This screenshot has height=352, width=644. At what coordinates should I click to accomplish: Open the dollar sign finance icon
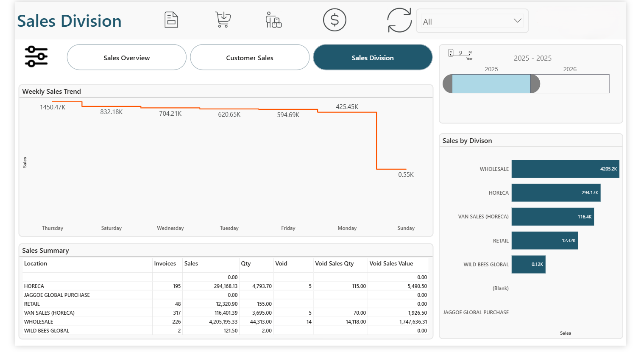pyautogui.click(x=335, y=20)
